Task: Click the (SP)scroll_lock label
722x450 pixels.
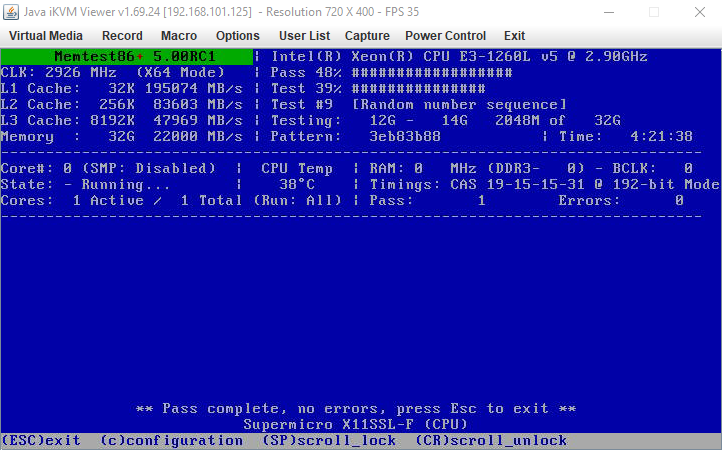Action: [328, 441]
